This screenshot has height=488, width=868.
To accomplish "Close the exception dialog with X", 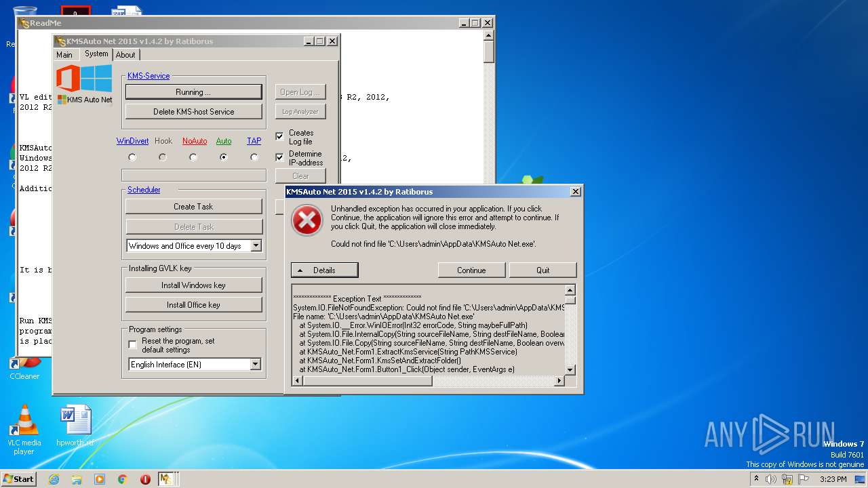I will [576, 192].
